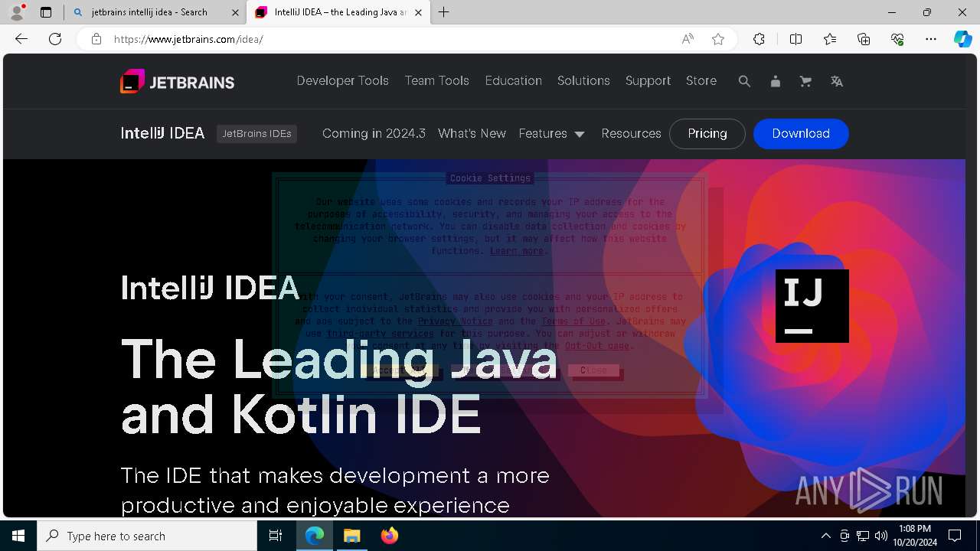Open the Solutions menu
The width and height of the screenshot is (980, 551).
point(583,81)
